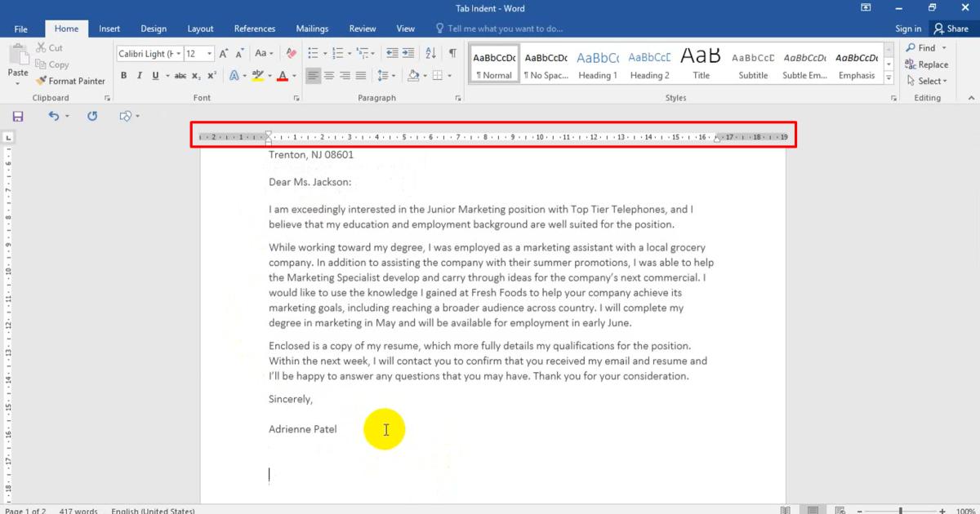
Task: Click the shapes touch-mode icon in Quick Access
Action: point(125,117)
